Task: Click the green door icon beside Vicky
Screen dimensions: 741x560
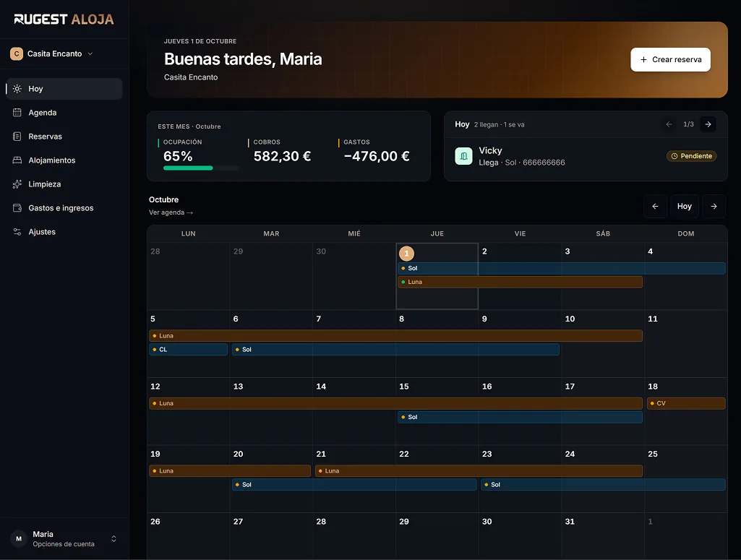Action: click(x=463, y=156)
